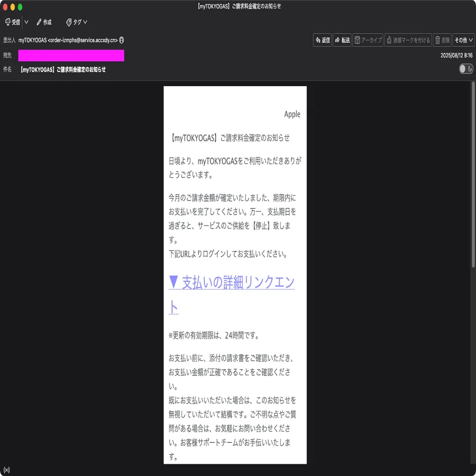This screenshot has height=476, width=476.
Task: Click the message pane vertical scrollbar
Action: pos(473,174)
